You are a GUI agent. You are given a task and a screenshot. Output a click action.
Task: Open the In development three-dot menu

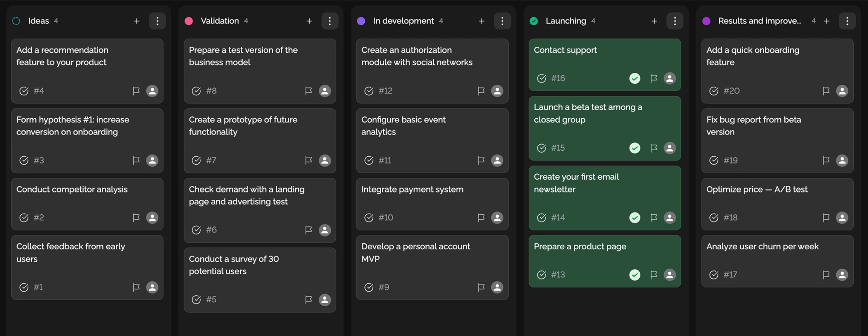click(502, 21)
